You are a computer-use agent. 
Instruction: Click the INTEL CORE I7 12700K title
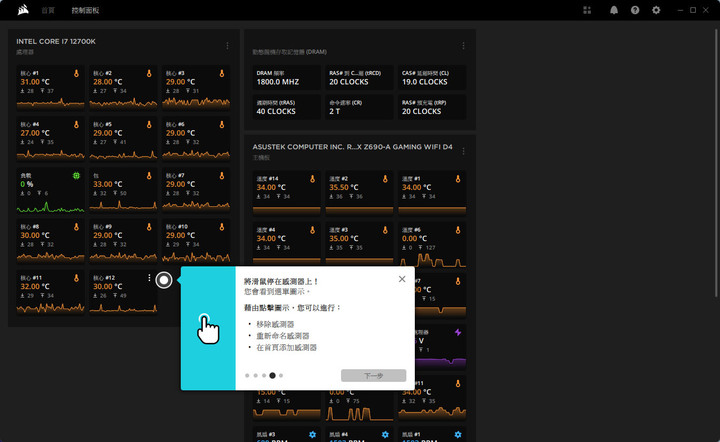pos(56,41)
